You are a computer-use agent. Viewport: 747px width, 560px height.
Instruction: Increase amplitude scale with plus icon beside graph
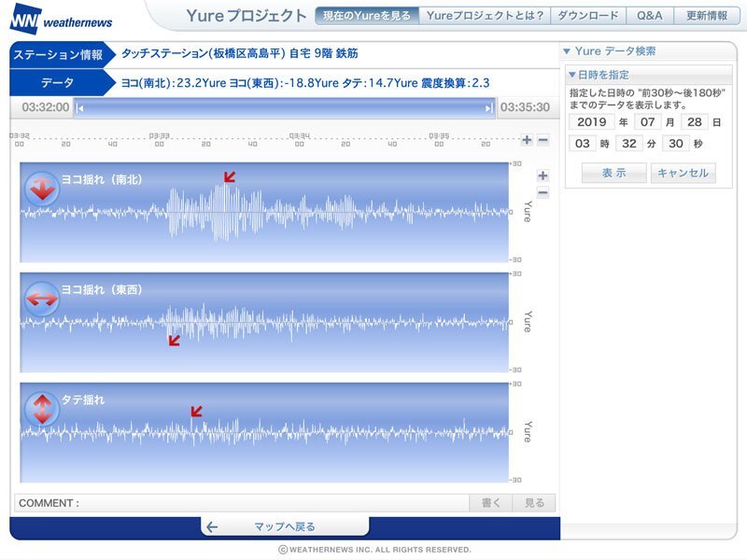pyautogui.click(x=543, y=175)
